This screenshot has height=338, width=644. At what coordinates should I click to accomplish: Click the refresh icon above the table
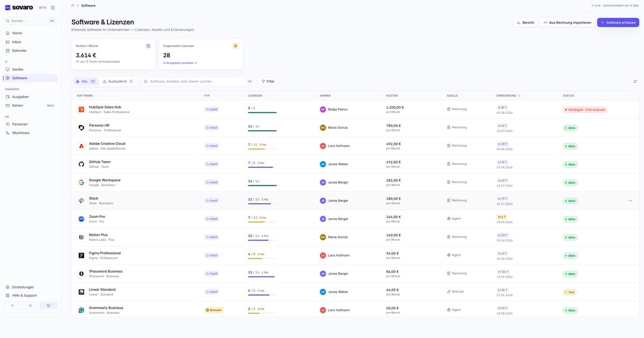[635, 82]
